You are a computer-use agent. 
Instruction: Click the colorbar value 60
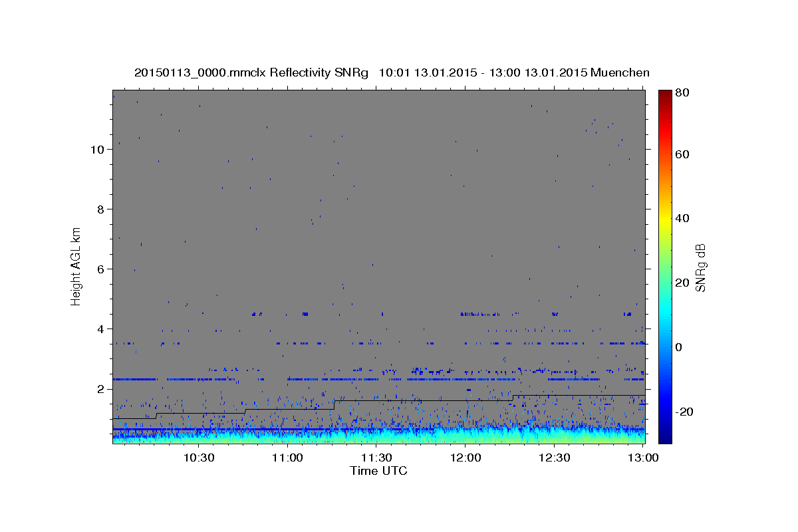(x=682, y=154)
